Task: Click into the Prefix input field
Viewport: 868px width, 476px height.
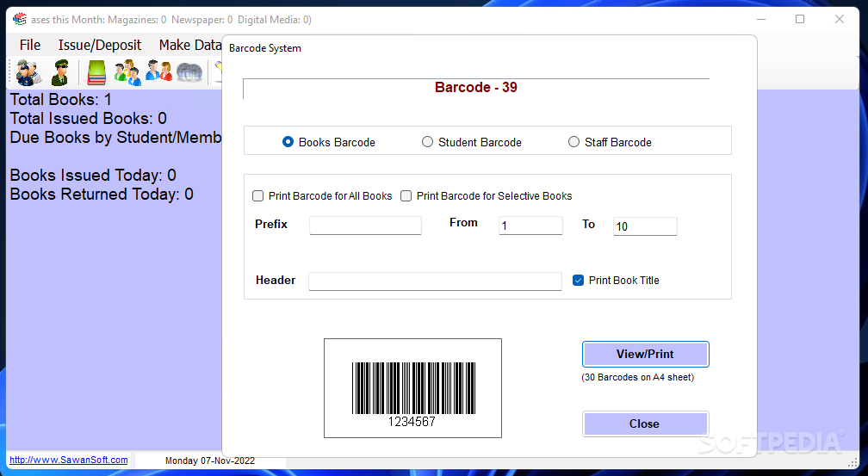Action: [365, 226]
